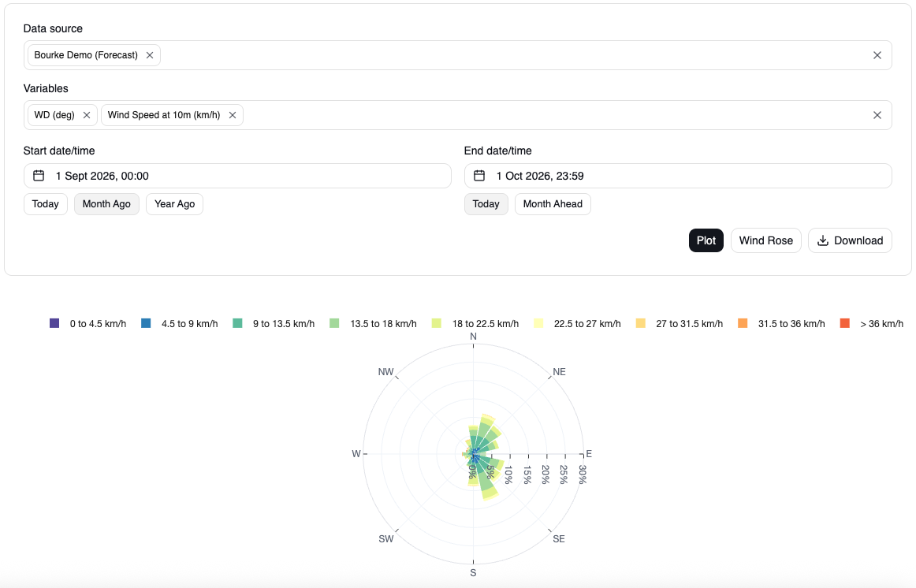
Task: Toggle the > 36 km/h legend entry
Action: point(872,323)
